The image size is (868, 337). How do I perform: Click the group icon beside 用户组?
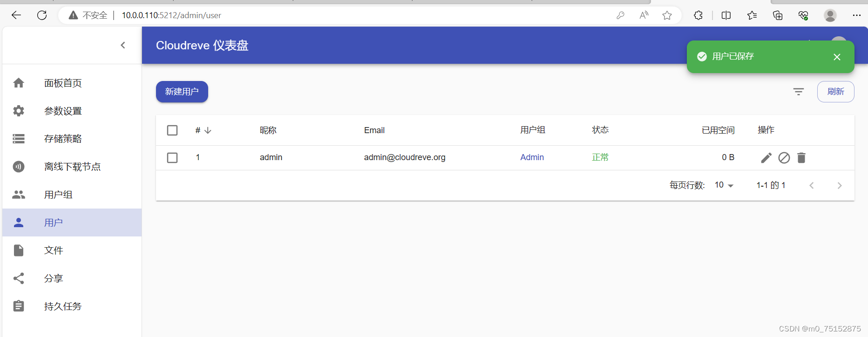point(19,195)
